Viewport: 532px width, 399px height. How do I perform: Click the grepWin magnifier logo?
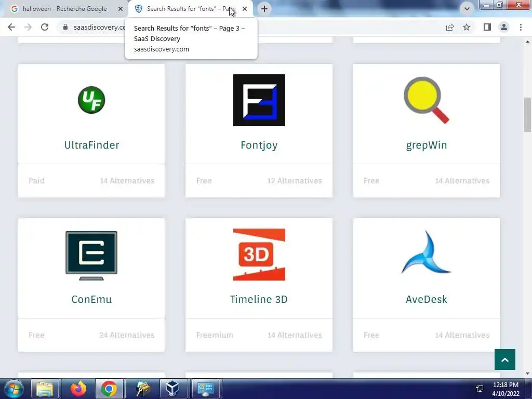(427, 100)
